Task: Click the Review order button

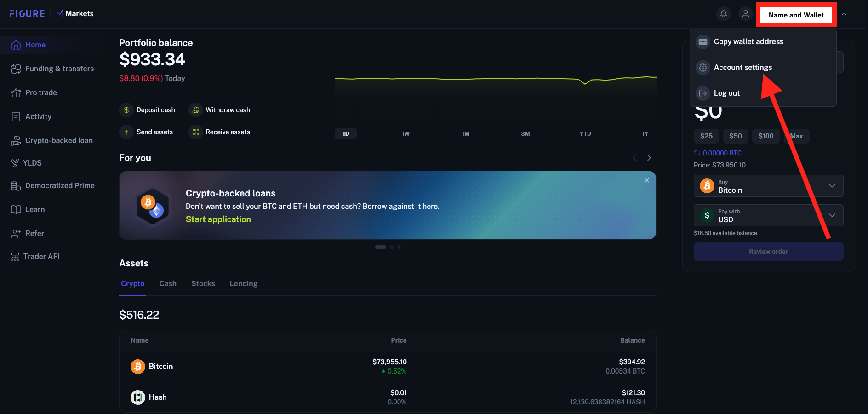Action: pyautogui.click(x=769, y=252)
